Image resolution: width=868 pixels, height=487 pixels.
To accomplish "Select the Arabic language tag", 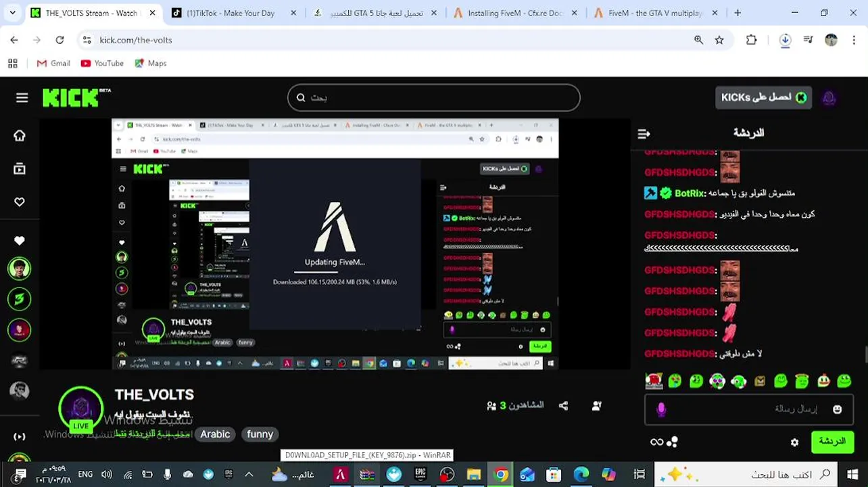I will (x=215, y=434).
